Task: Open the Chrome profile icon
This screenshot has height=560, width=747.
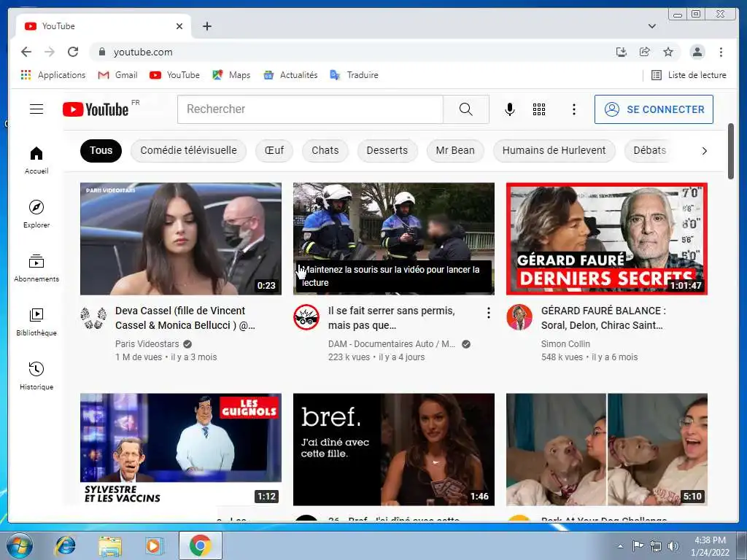Action: pyautogui.click(x=697, y=52)
